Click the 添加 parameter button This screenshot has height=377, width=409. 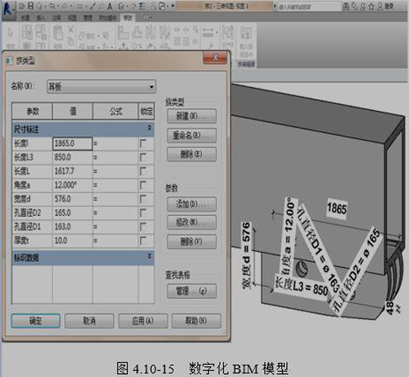(192, 204)
